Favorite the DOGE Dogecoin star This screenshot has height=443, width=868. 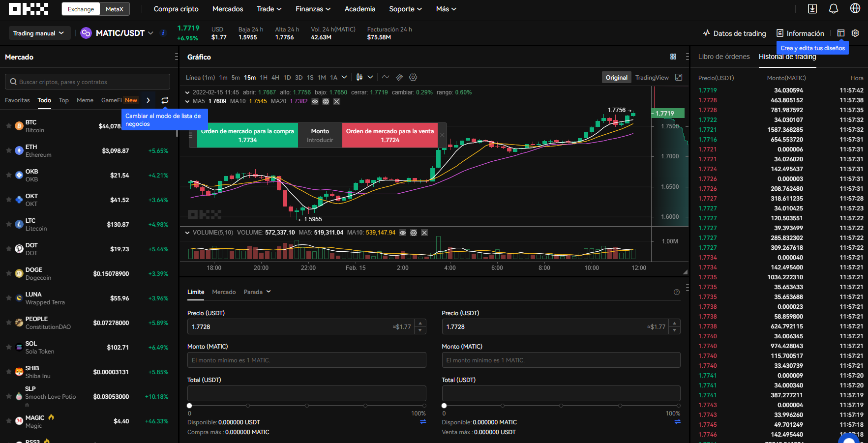coord(9,273)
